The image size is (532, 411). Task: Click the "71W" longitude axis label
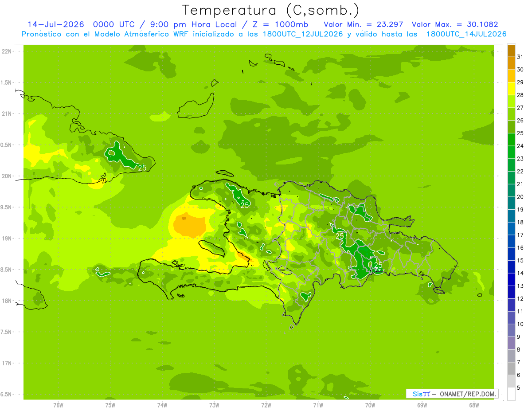318,405
